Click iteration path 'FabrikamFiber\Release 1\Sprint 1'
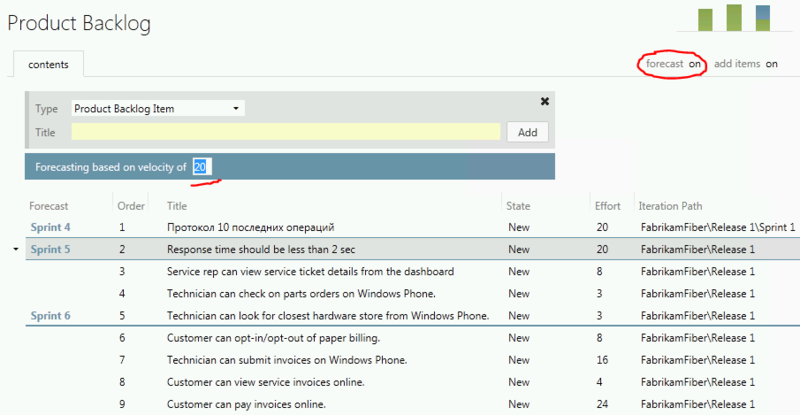800x415 pixels. click(x=718, y=227)
